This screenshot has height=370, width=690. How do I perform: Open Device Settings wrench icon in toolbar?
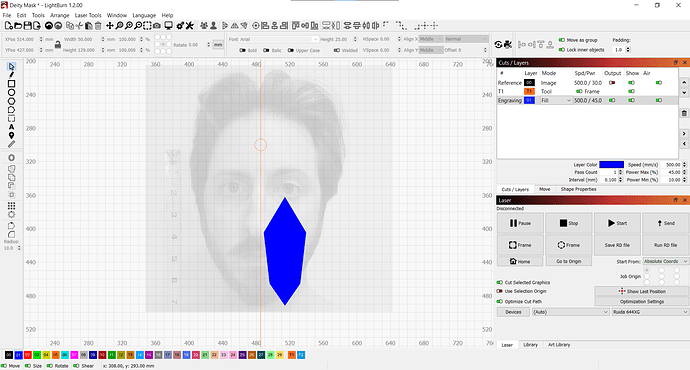tap(190, 26)
